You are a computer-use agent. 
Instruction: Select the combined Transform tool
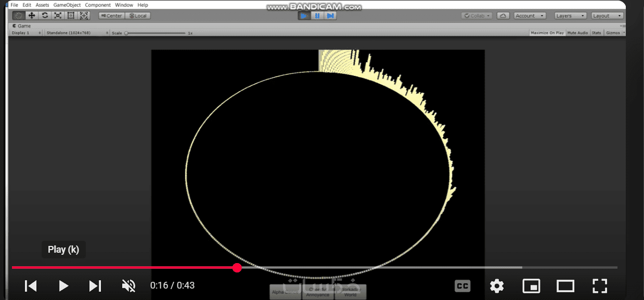click(x=84, y=16)
